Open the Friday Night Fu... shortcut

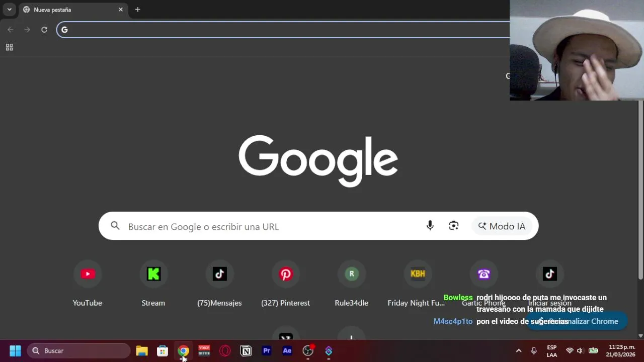click(418, 284)
